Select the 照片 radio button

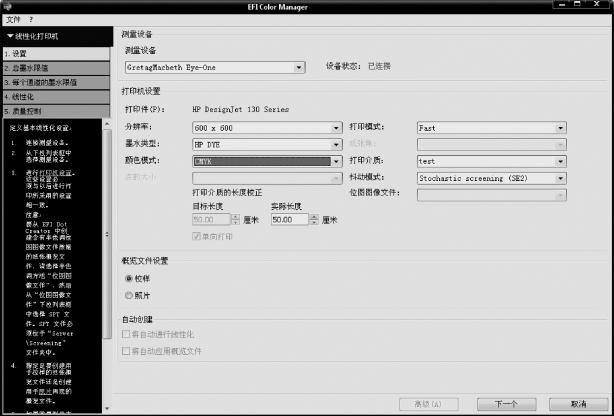[128, 294]
